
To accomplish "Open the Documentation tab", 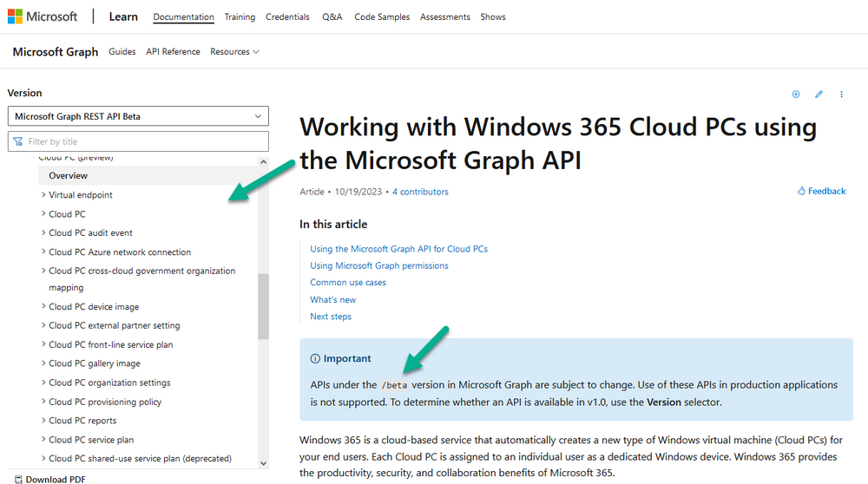I will 183,16.
